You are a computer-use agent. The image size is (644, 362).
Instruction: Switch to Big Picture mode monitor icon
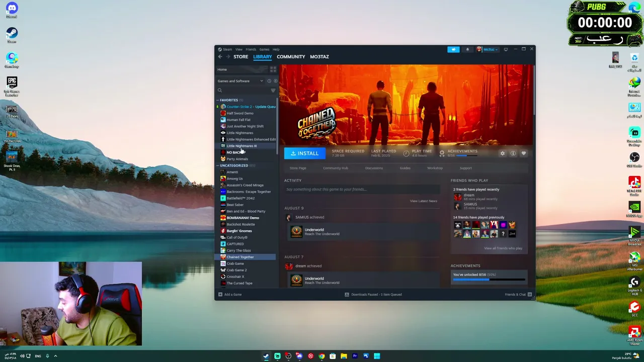click(x=506, y=49)
